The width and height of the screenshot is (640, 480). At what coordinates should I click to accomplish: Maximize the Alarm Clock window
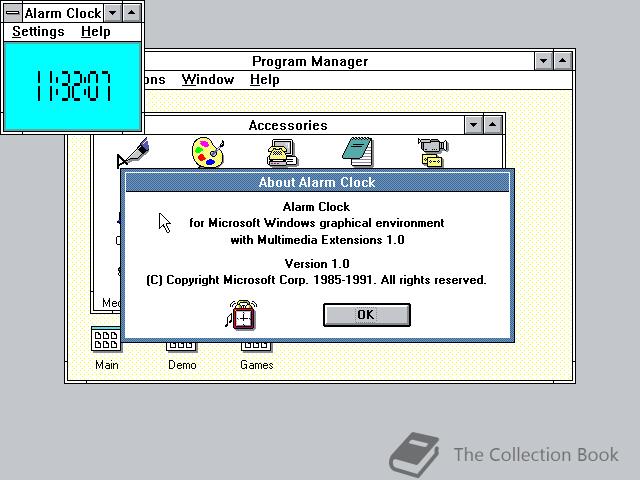coord(131,13)
